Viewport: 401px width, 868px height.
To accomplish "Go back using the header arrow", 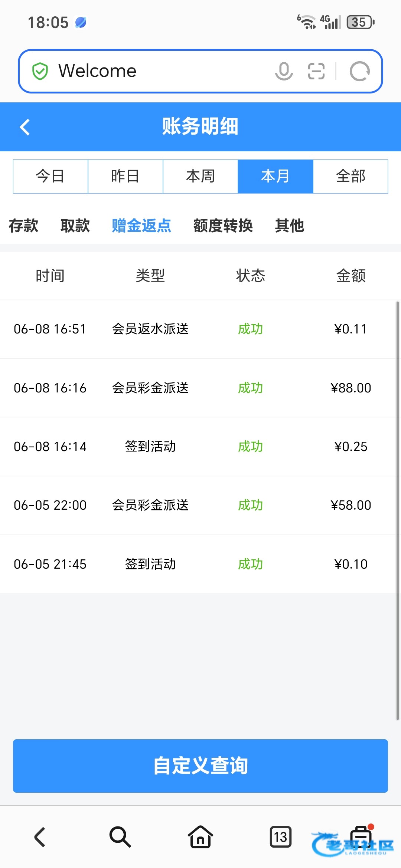I will tap(25, 127).
